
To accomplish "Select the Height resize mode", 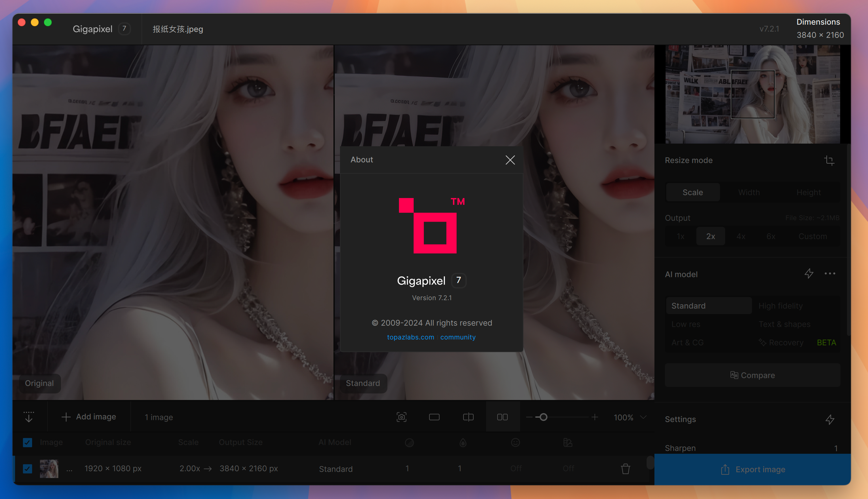I will (x=809, y=191).
